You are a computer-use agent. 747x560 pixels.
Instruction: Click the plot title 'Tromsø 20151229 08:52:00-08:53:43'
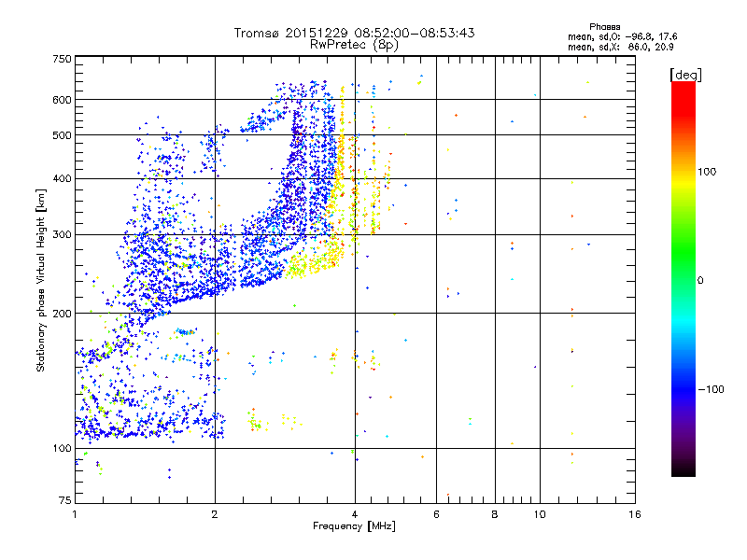point(354,33)
